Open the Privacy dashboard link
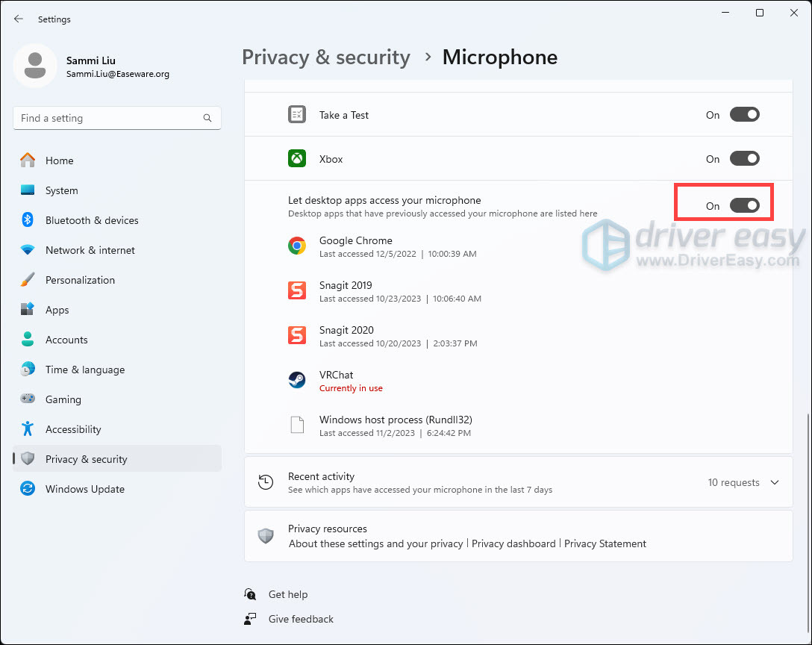The image size is (812, 645). tap(513, 543)
